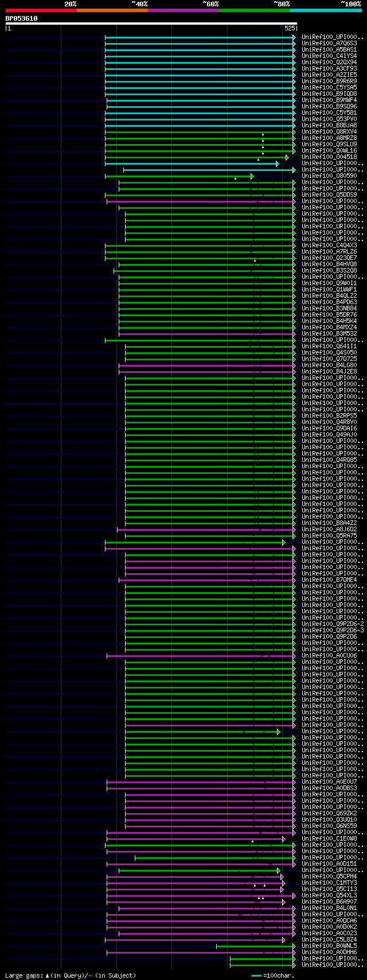The image size is (367, 980).
Task: Select label UniRef100_Q9SLU9
Action: (329, 144)
